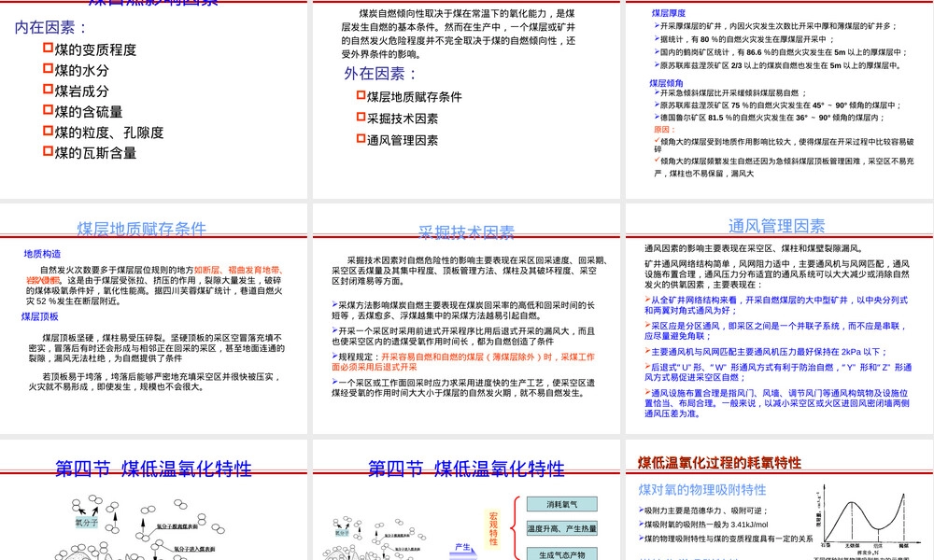The width and height of the screenshot is (934, 560).
Task: Open the 煤低温氧化过程的耗氧特性 slide thumbnail
Action: 777,500
